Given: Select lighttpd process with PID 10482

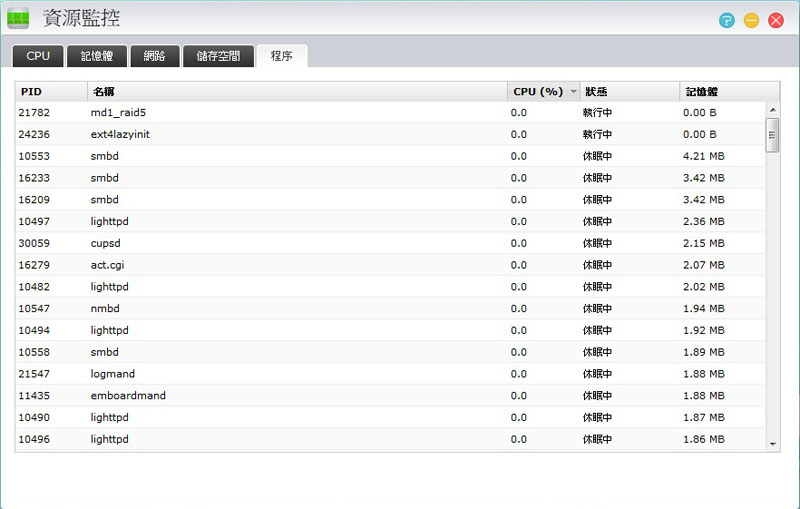Looking at the screenshot, I should click(x=390, y=287).
